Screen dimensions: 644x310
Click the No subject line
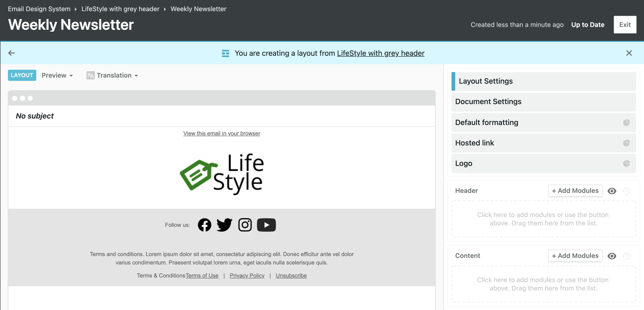(x=35, y=116)
